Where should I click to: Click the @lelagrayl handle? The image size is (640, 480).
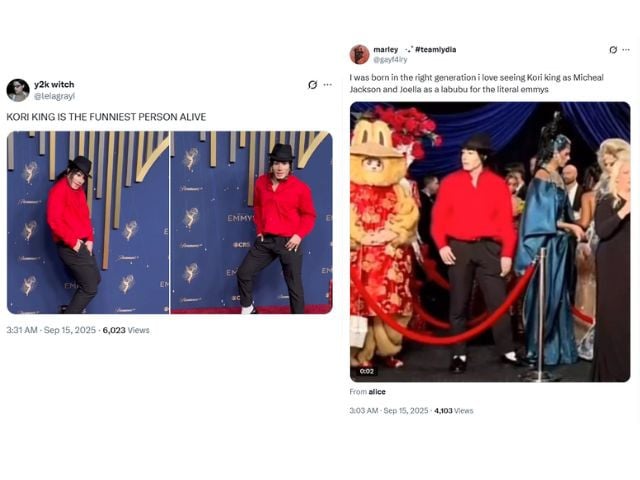[54, 96]
